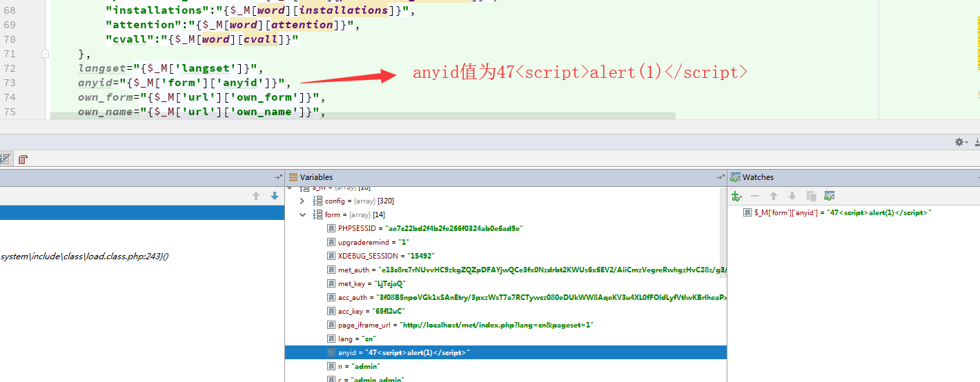980x382 pixels.
Task: Click the red restore layout icon
Action: point(23,159)
